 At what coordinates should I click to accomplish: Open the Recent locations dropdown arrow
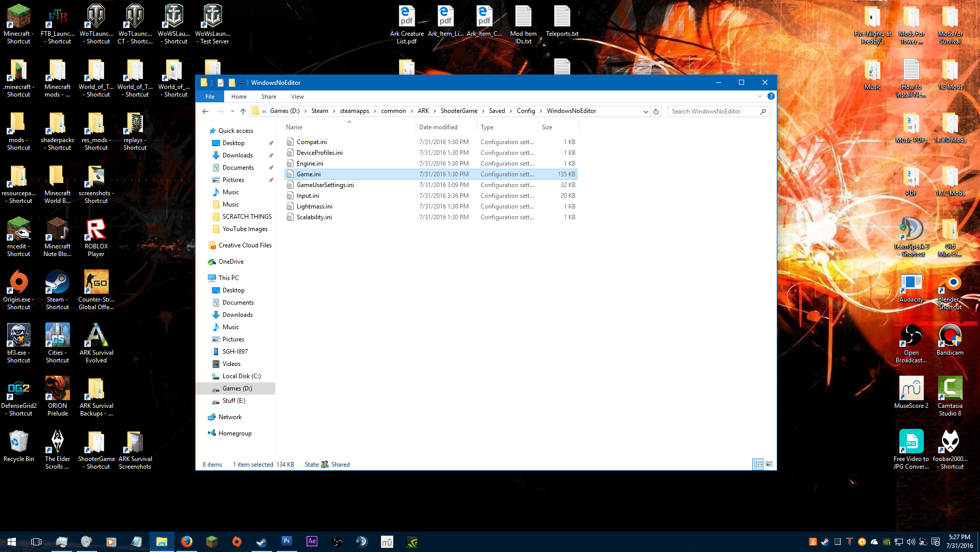232,111
